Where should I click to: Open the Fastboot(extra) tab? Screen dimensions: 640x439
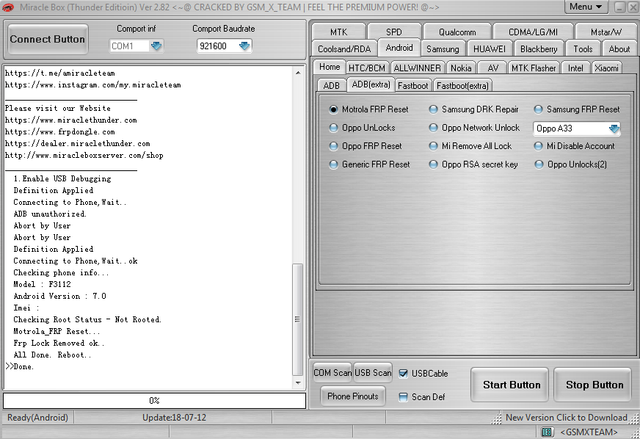click(462, 86)
